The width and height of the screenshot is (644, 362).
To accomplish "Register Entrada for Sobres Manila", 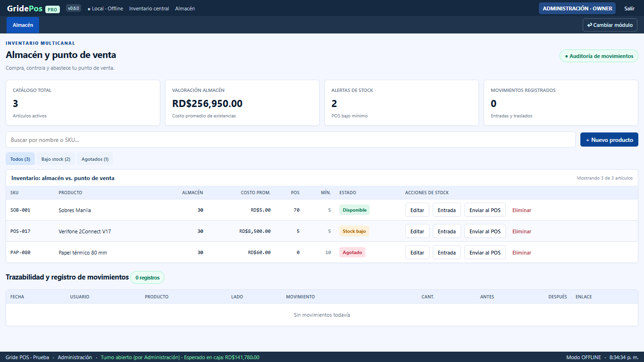I will pyautogui.click(x=446, y=210).
